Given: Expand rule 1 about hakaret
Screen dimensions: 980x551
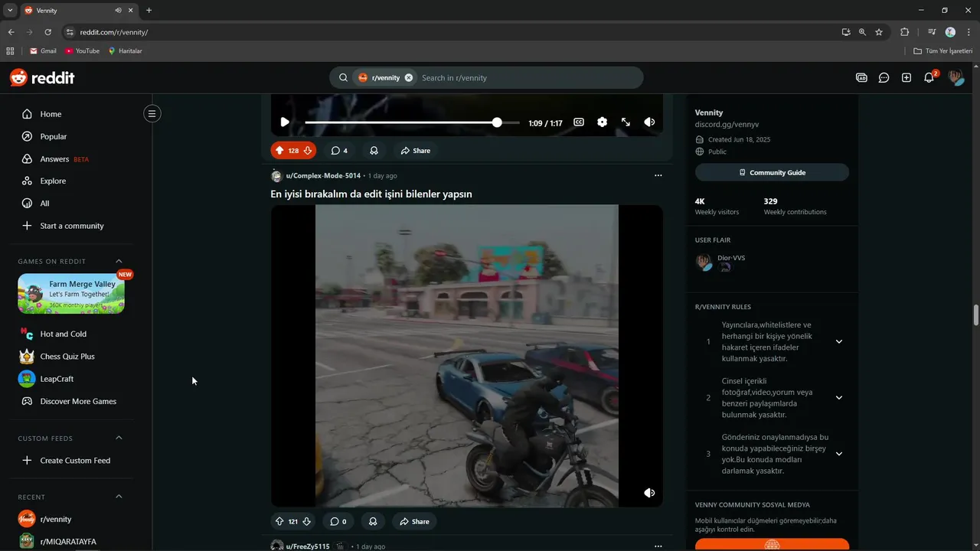Looking at the screenshot, I should click(x=838, y=341).
